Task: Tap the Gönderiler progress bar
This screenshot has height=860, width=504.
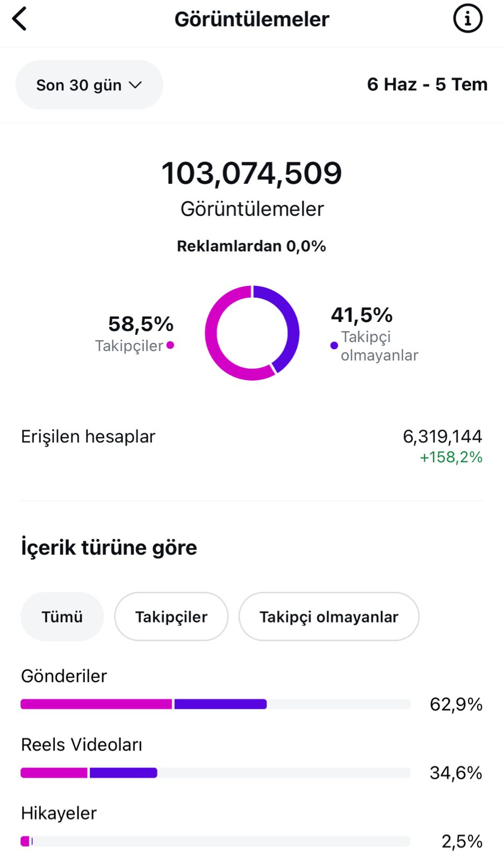Action: click(x=215, y=704)
